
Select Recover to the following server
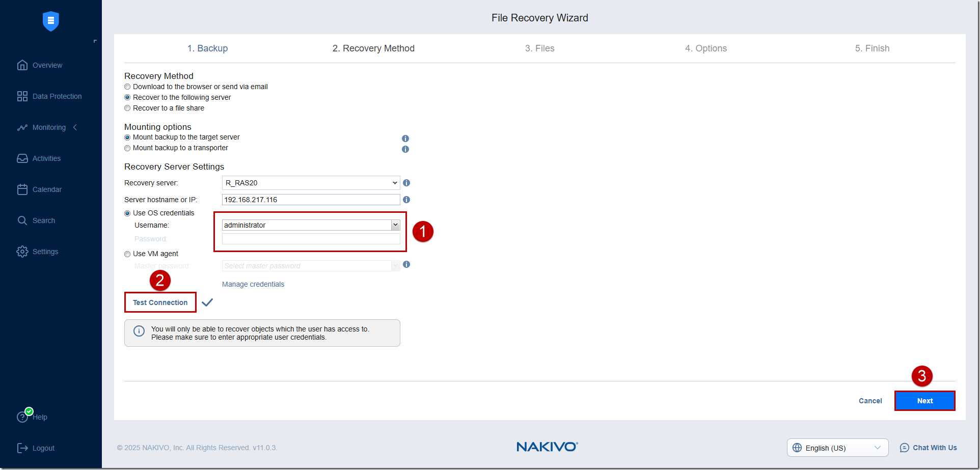pyautogui.click(x=127, y=98)
